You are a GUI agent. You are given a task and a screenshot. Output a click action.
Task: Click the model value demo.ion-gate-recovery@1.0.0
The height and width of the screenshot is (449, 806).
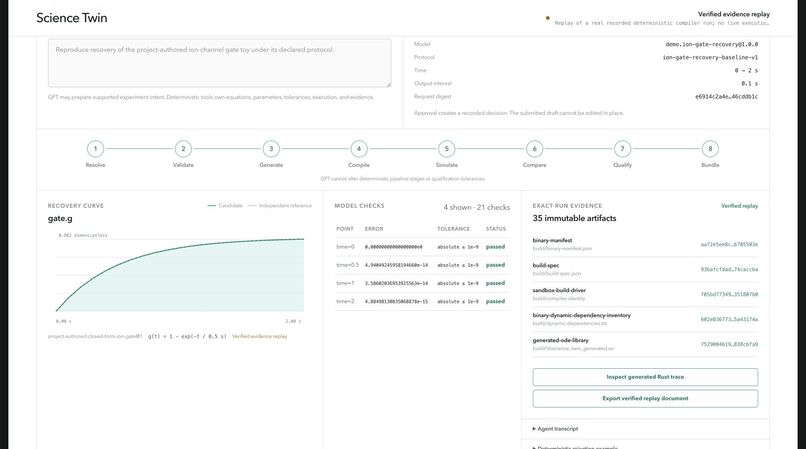pyautogui.click(x=711, y=44)
